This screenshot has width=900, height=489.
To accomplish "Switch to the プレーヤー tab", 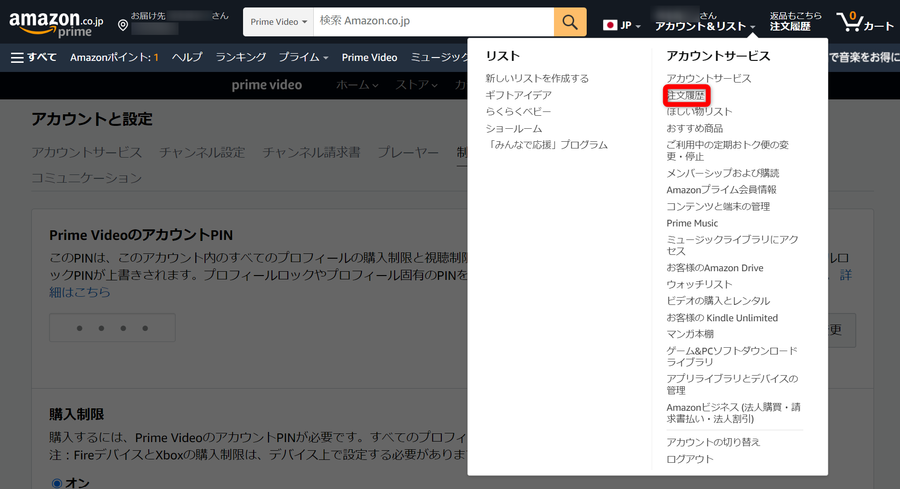I will coord(408,152).
